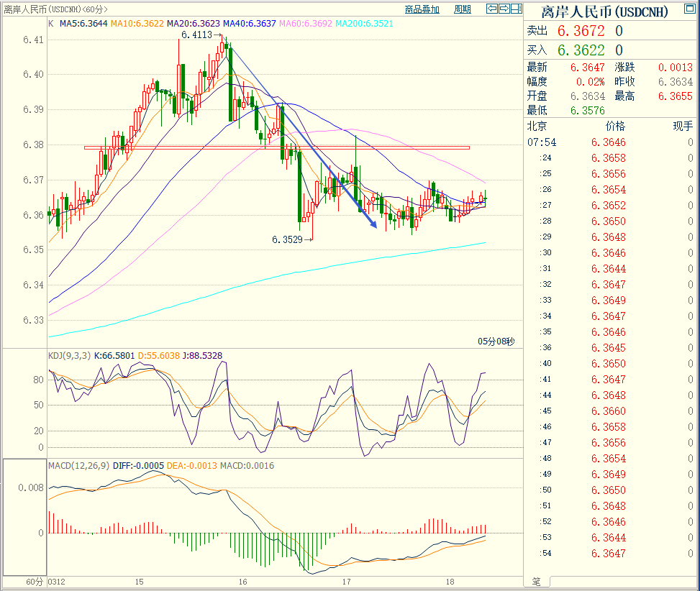Click the 价格 column header in tick list

(615, 126)
